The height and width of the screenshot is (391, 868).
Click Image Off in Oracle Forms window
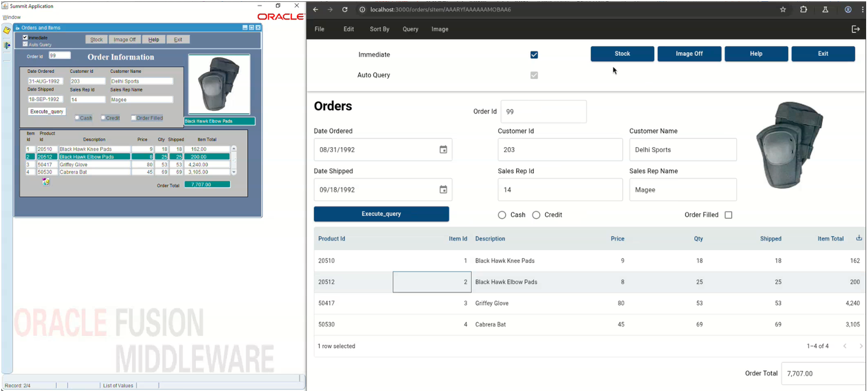(125, 40)
